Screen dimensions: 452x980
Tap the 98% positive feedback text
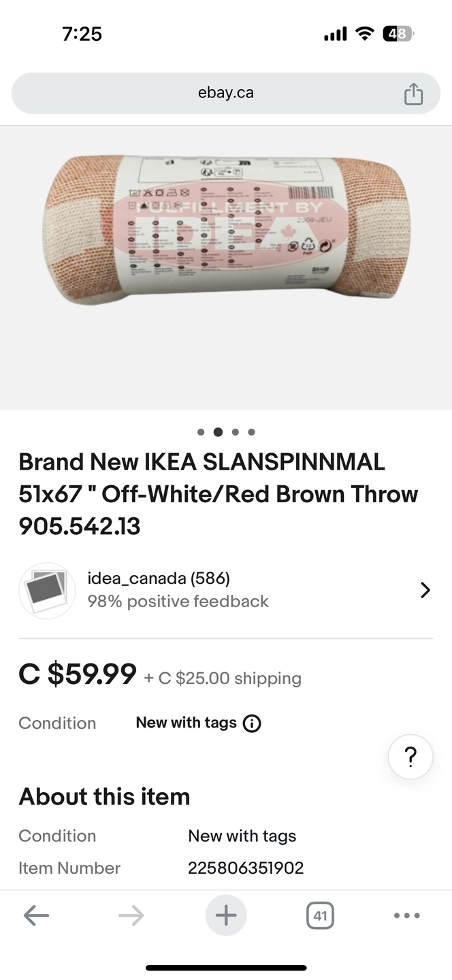(178, 602)
